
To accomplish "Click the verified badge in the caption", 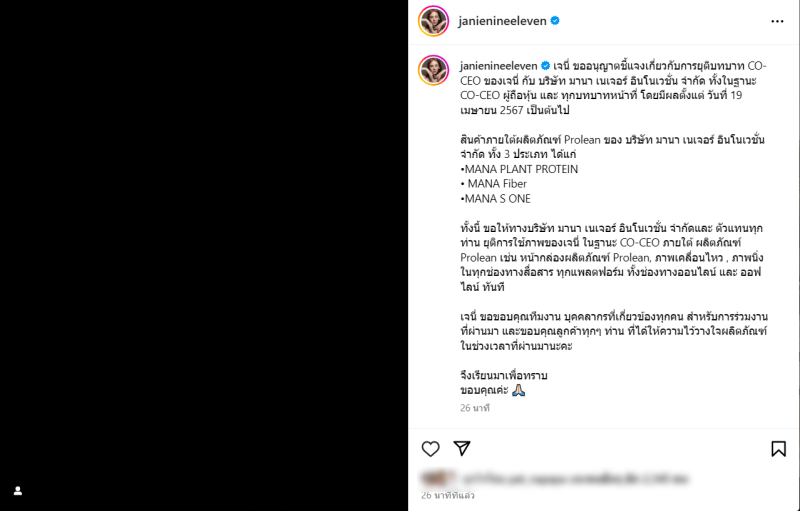I will 545,66.
